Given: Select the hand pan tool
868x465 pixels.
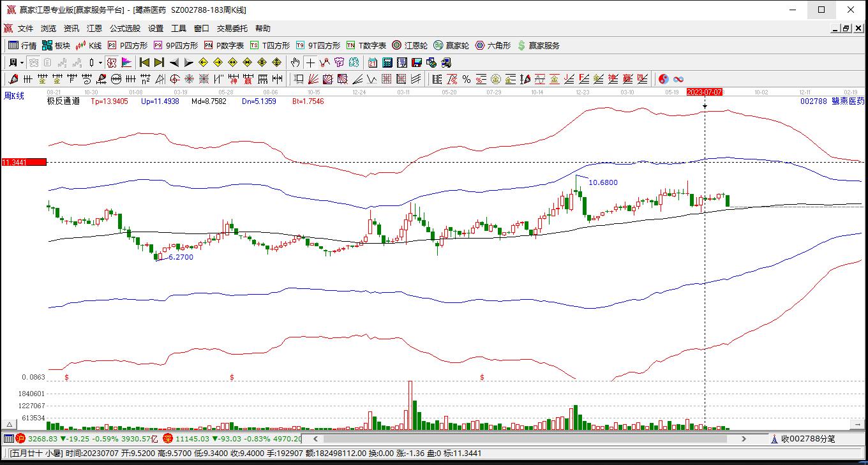Looking at the screenshot, I should click(x=296, y=63).
